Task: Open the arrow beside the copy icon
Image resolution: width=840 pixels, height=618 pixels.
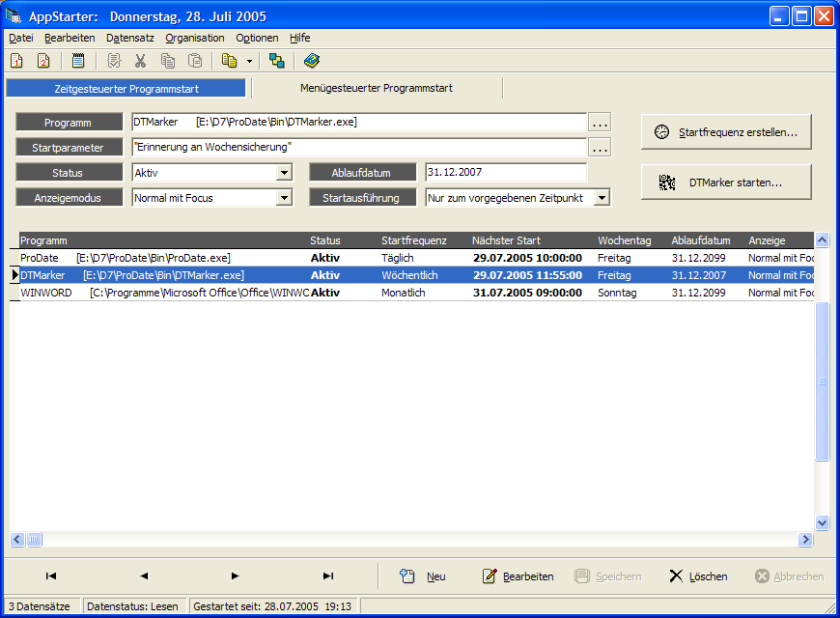Action: point(249,61)
